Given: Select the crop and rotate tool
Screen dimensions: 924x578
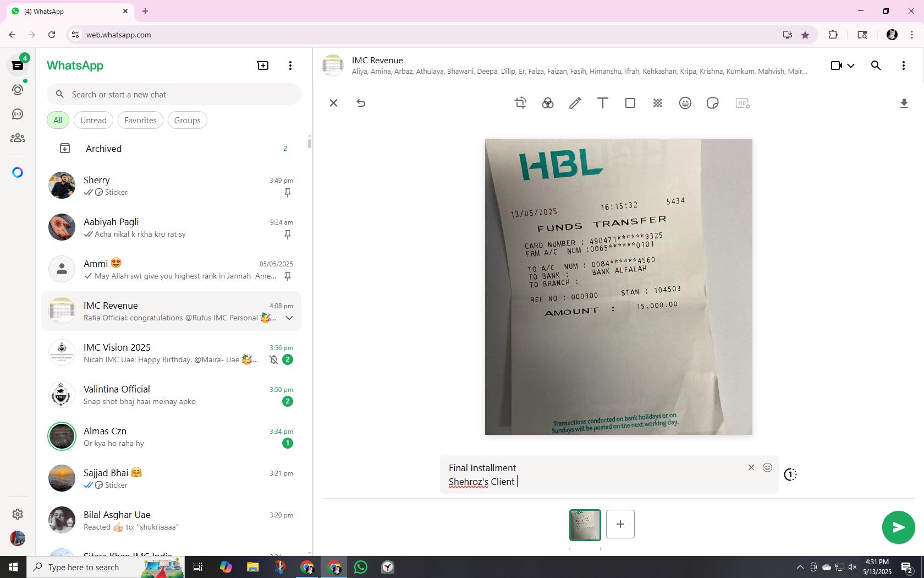Looking at the screenshot, I should click(x=520, y=103).
